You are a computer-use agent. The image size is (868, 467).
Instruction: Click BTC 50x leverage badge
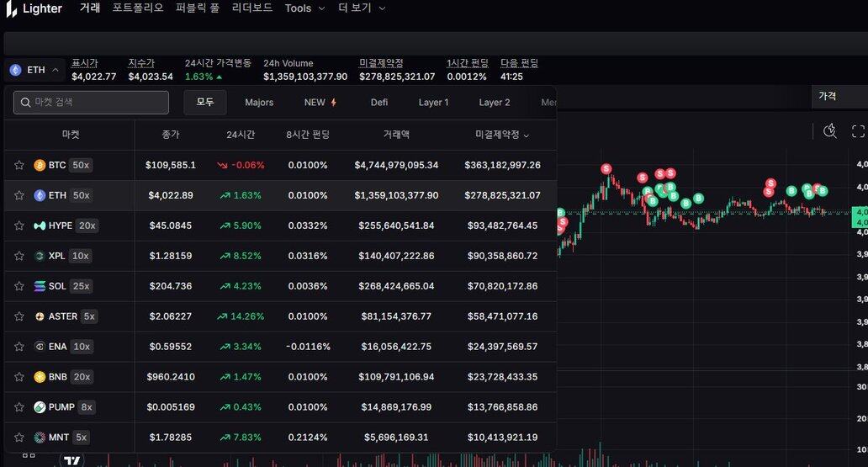click(x=81, y=165)
